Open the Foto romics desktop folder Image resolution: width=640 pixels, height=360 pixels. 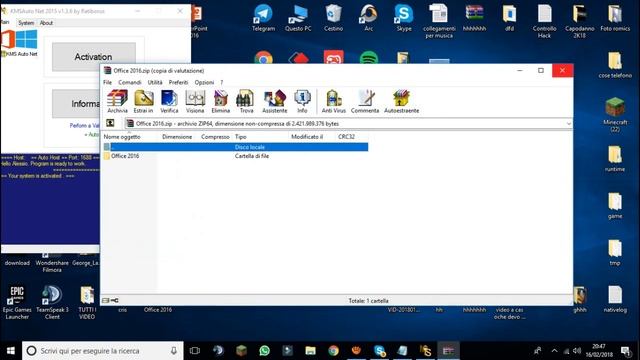point(615,18)
